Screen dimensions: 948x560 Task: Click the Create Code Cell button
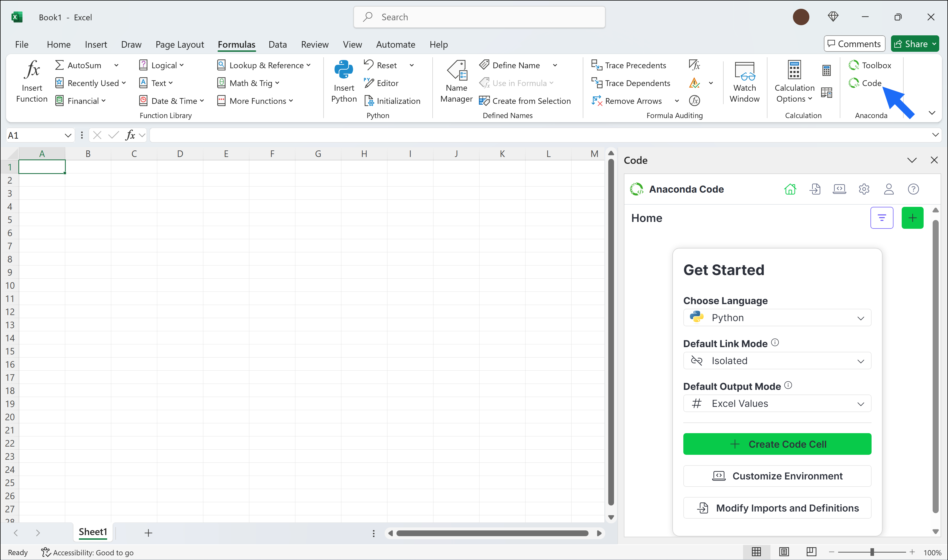point(777,444)
